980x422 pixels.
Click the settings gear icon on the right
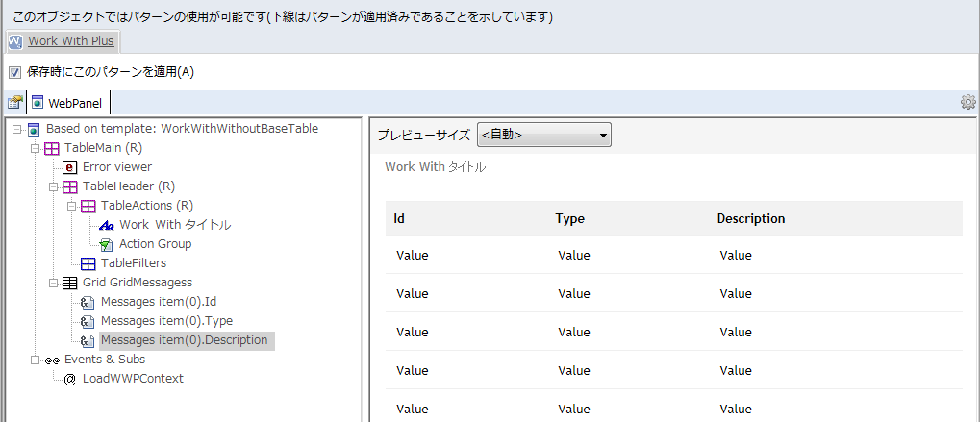(967, 103)
